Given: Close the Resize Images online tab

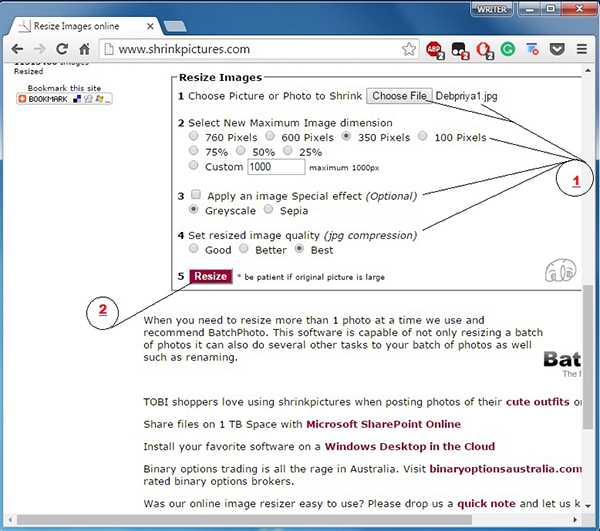Looking at the screenshot, I should tap(150, 26).
